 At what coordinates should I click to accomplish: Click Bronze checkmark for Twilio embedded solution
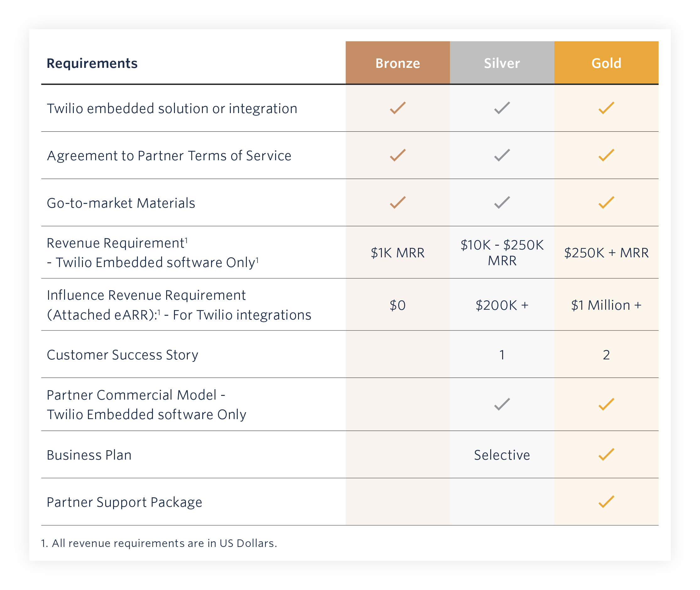[398, 108]
